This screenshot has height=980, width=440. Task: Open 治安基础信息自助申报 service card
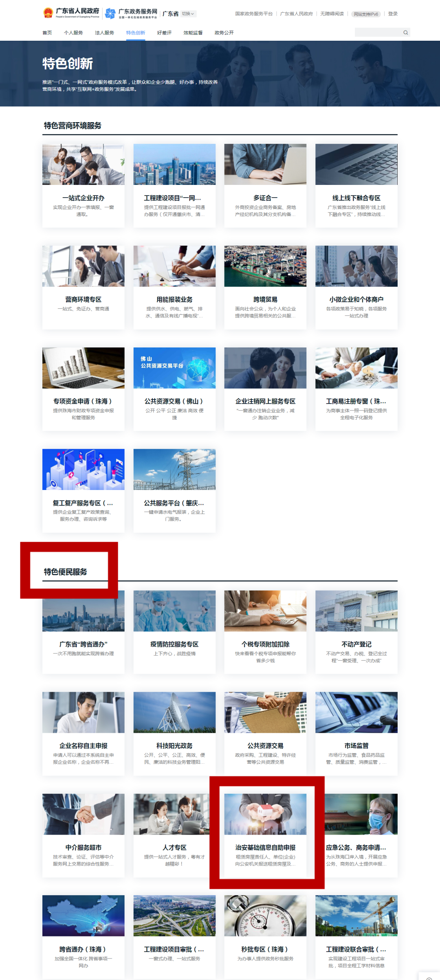(265, 835)
